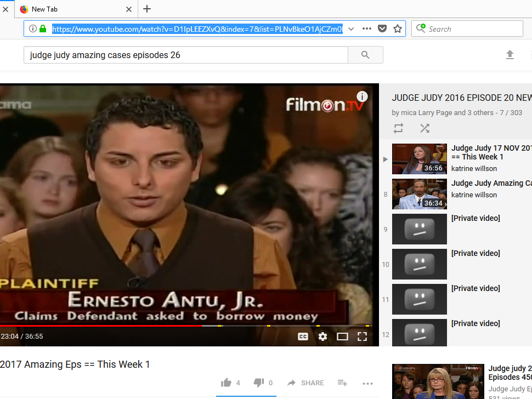Click the YouTube search magnifier button
This screenshot has width=532, height=399.
pyautogui.click(x=365, y=55)
